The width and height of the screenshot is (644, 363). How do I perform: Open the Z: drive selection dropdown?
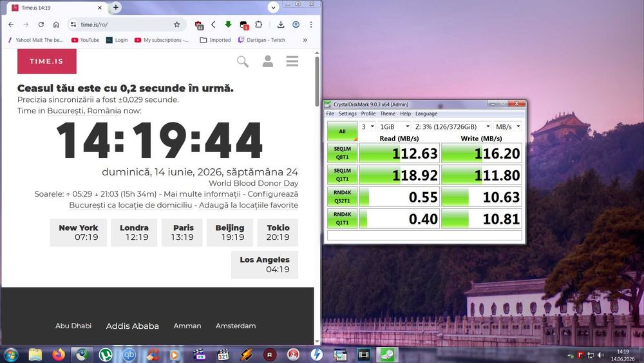[x=452, y=126]
